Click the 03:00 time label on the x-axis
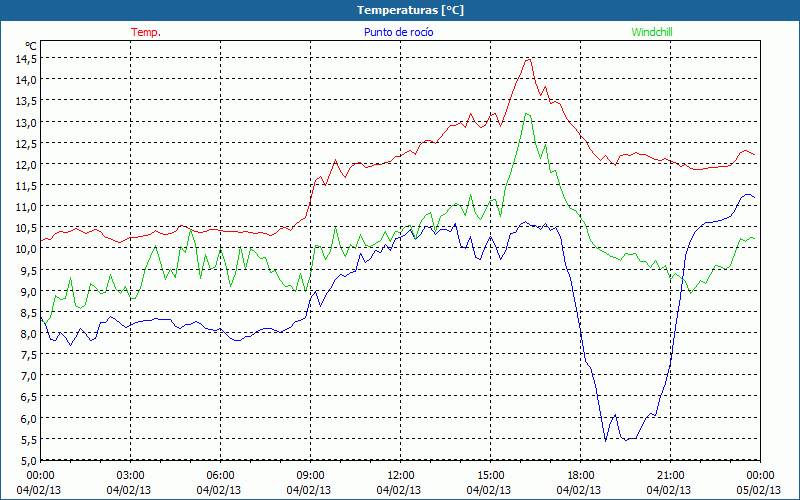The image size is (800, 500). click(x=131, y=476)
